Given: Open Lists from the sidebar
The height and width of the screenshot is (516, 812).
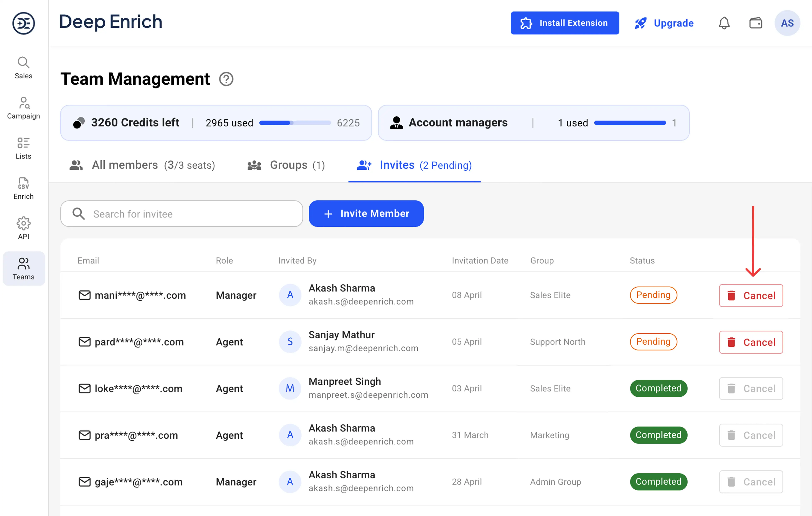Looking at the screenshot, I should [23, 148].
